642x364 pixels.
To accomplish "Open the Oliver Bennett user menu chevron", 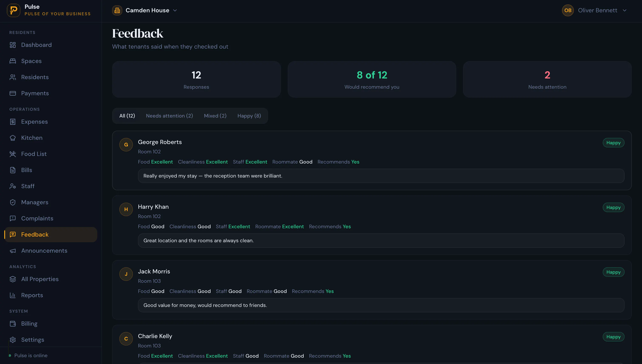I will click(625, 11).
